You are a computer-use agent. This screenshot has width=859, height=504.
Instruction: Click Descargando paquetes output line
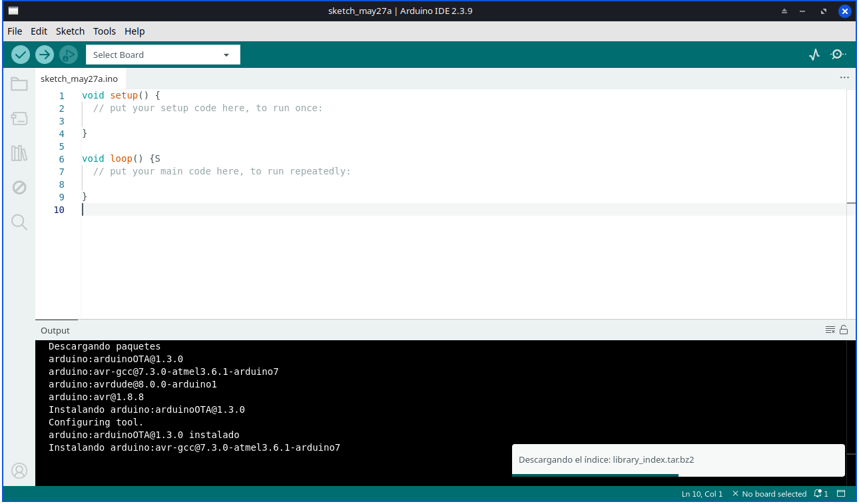click(105, 346)
